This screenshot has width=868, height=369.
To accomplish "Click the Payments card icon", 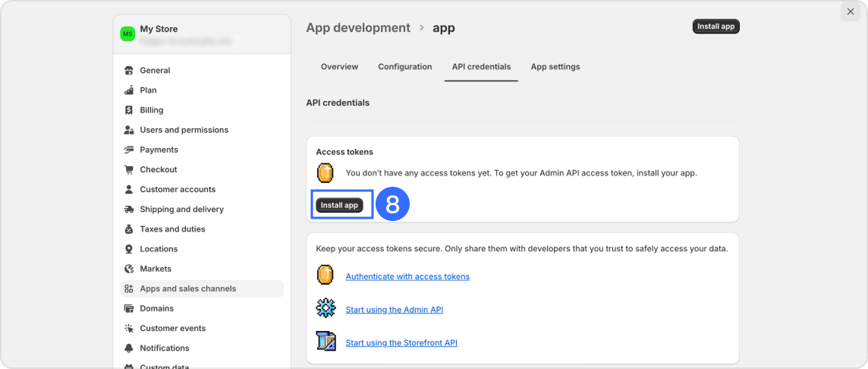I will pos(129,150).
